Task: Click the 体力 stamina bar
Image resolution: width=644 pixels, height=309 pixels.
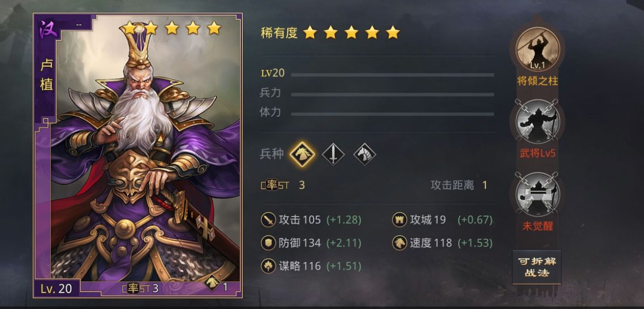Action: click(x=393, y=114)
